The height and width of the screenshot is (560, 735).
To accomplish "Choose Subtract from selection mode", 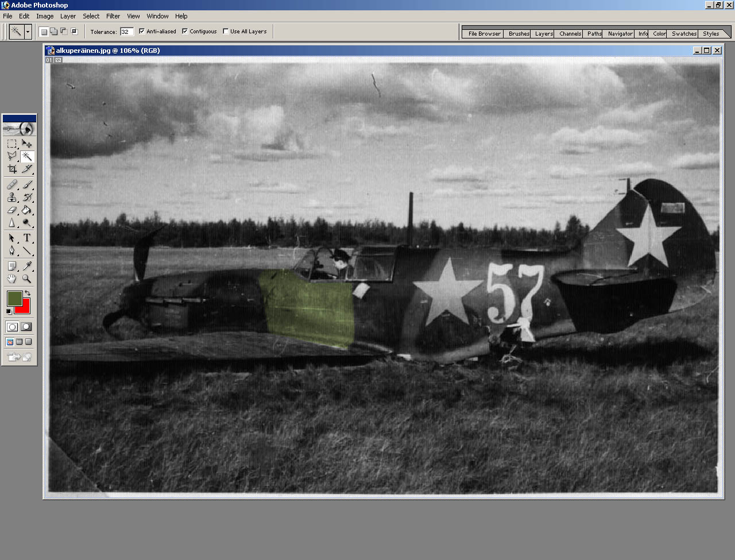I will [64, 32].
